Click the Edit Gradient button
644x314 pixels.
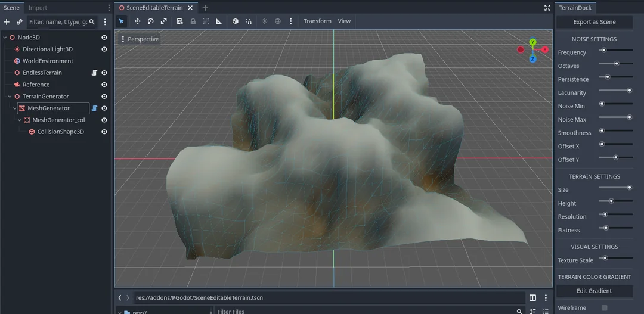point(594,291)
